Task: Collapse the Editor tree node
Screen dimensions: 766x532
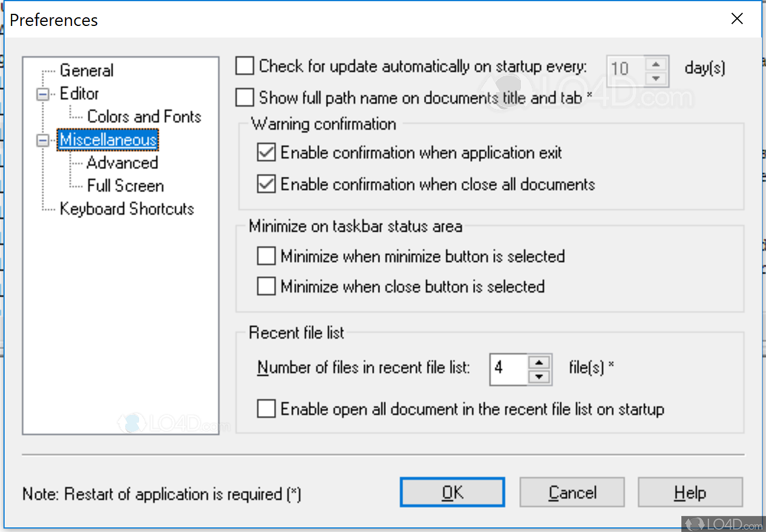Action: pos(43,94)
